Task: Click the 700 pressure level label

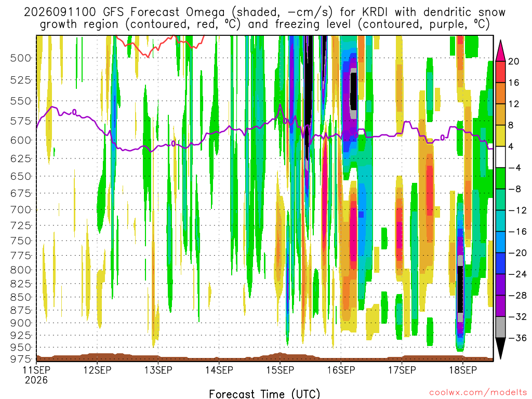Action: 21,210
